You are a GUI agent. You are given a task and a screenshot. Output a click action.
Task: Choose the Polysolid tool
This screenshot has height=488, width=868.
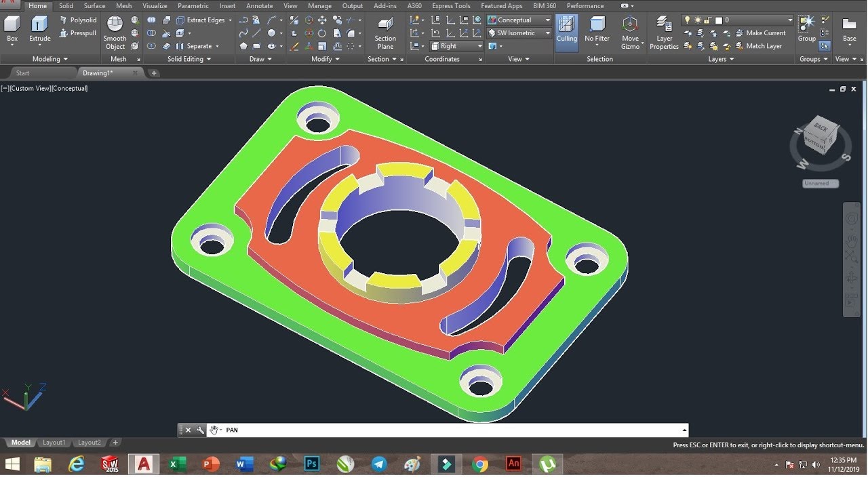[78, 20]
